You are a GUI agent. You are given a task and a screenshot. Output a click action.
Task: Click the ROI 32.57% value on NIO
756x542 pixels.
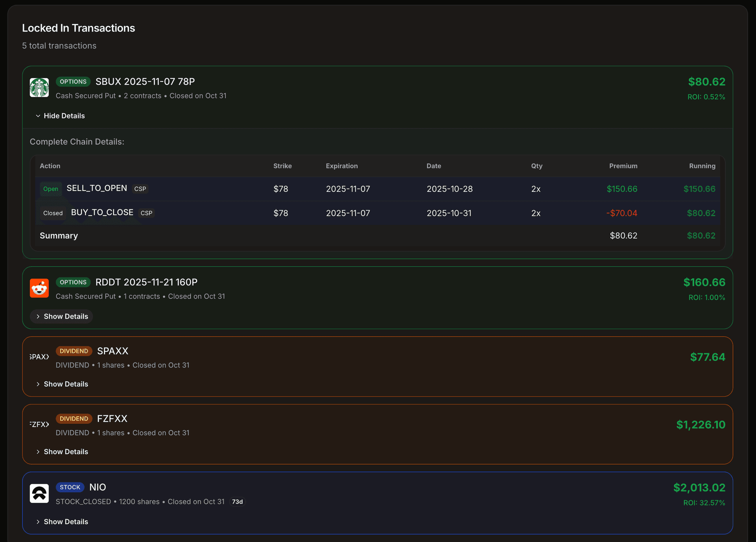pyautogui.click(x=704, y=503)
